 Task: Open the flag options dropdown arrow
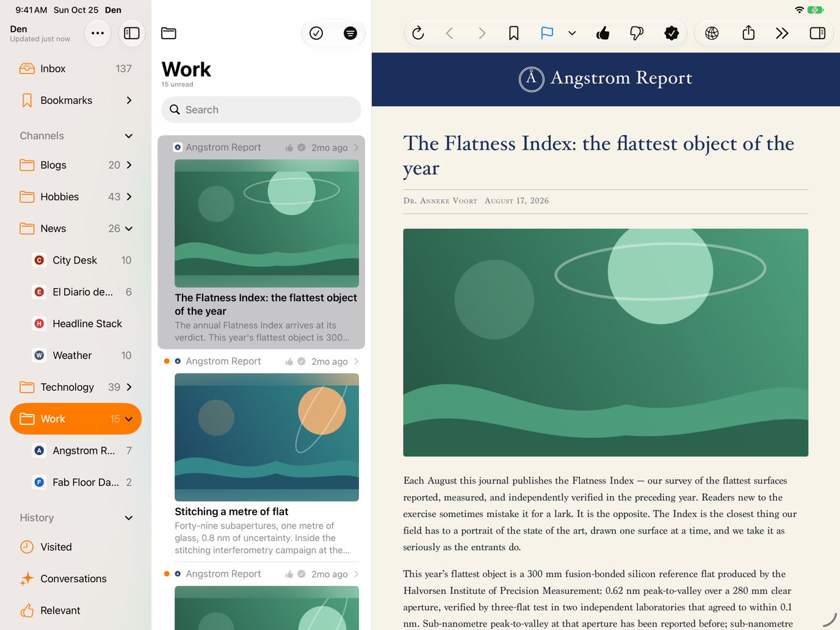coord(572,33)
